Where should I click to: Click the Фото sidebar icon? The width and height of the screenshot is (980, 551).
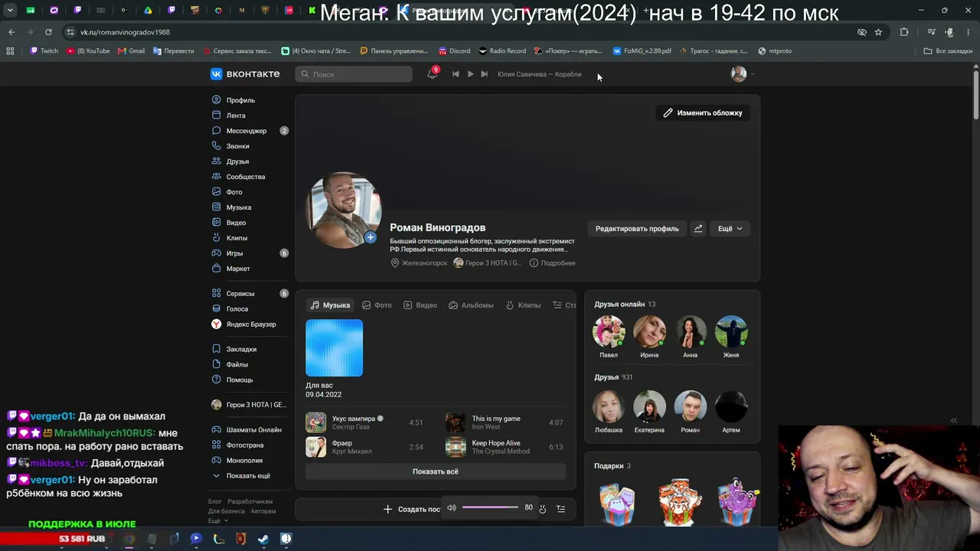coord(217,192)
